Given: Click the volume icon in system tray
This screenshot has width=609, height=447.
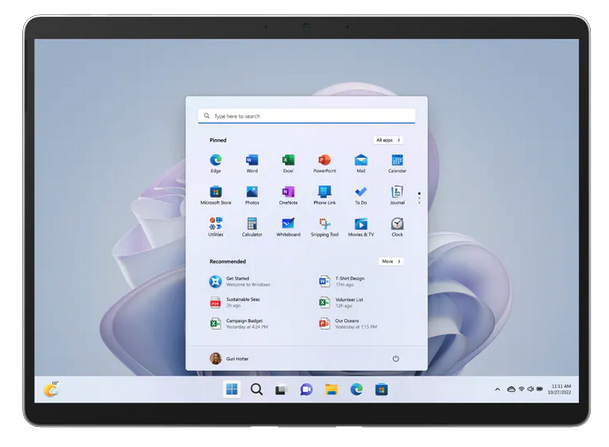Looking at the screenshot, I should coord(530,389).
